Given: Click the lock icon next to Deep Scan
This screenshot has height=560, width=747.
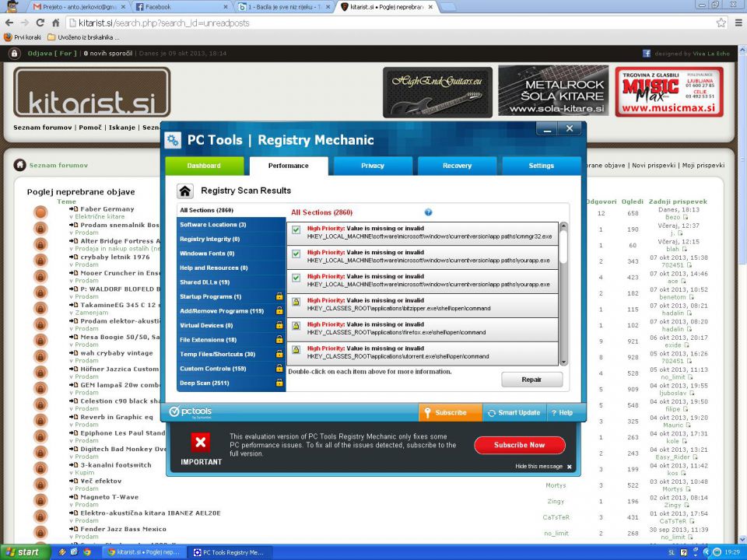Looking at the screenshot, I should coord(279,383).
